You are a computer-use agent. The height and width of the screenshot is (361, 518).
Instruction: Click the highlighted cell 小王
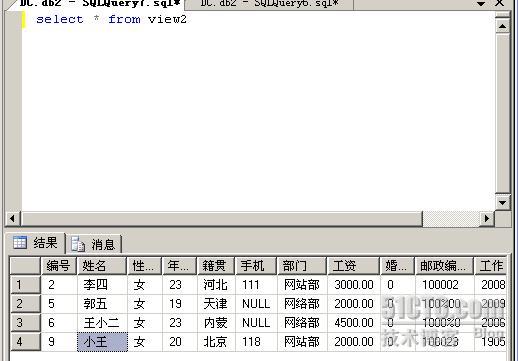click(x=102, y=342)
